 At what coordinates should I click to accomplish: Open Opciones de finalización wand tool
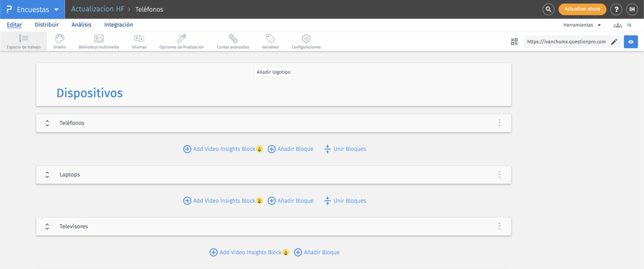coord(181,41)
